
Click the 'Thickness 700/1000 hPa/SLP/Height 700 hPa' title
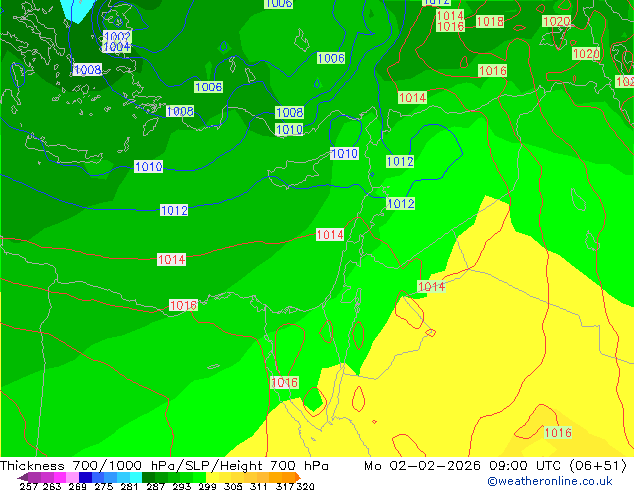coord(164,466)
